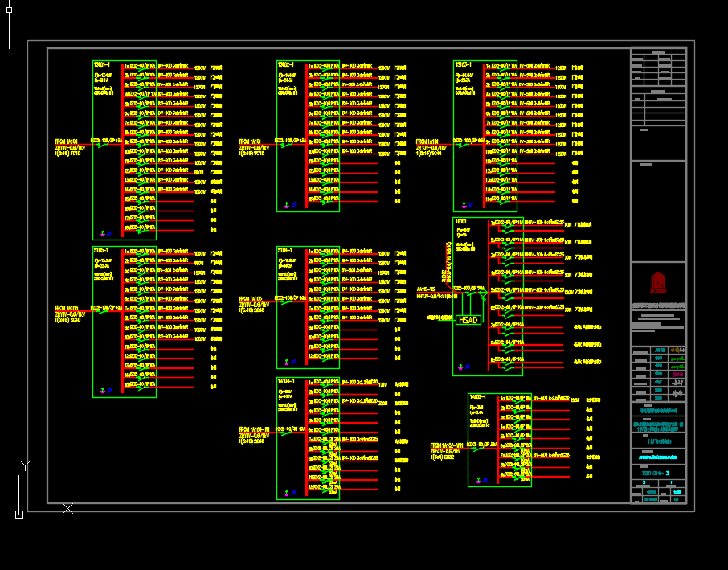Select the Pj load data text in panel 1S103-1

pos(464,77)
